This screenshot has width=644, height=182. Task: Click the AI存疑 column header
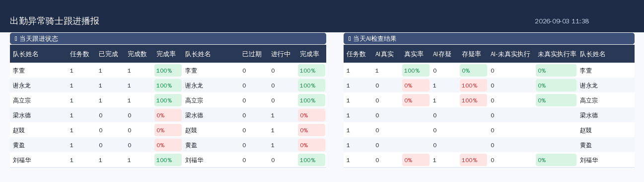coord(442,54)
